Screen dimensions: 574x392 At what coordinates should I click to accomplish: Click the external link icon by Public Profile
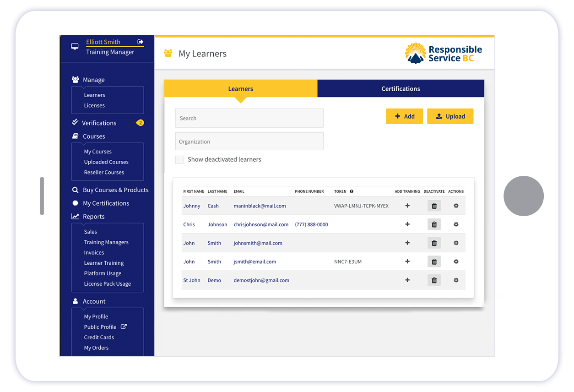pyautogui.click(x=124, y=327)
